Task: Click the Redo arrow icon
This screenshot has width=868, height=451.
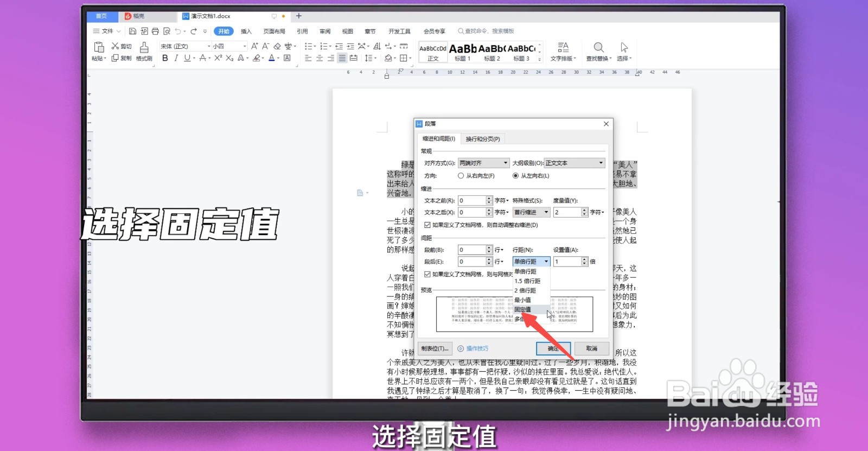Action: tap(194, 31)
